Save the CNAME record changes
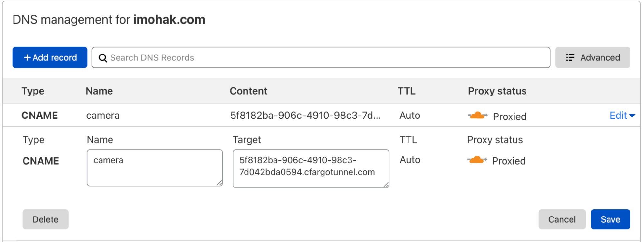 pos(610,219)
